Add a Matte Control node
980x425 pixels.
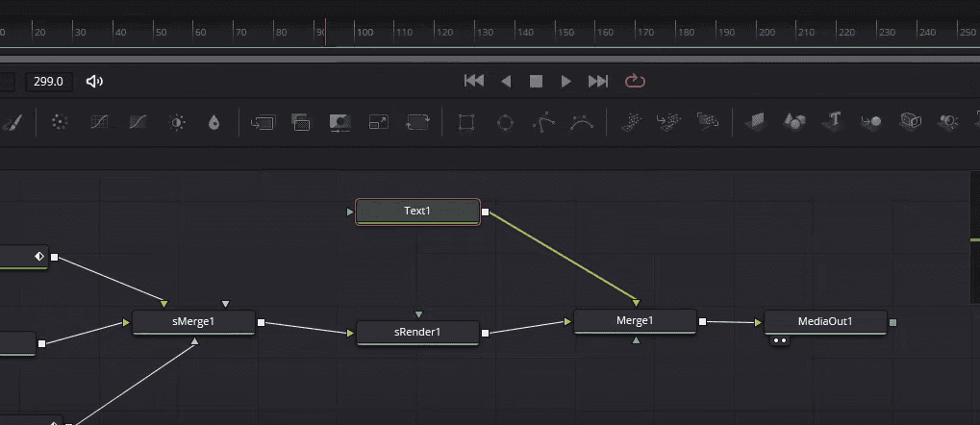(340, 122)
